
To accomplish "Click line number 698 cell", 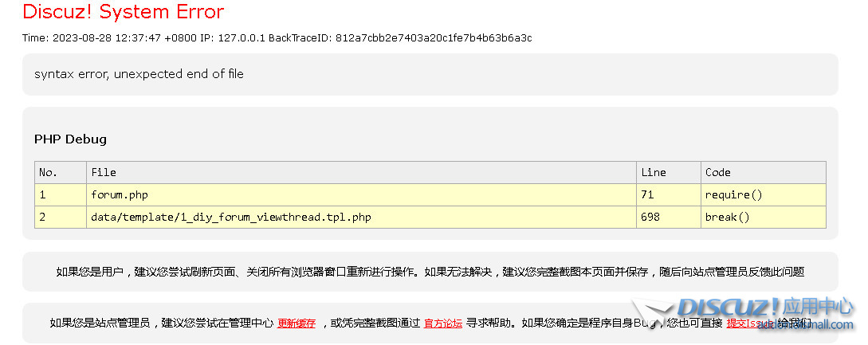I will coord(669,217).
